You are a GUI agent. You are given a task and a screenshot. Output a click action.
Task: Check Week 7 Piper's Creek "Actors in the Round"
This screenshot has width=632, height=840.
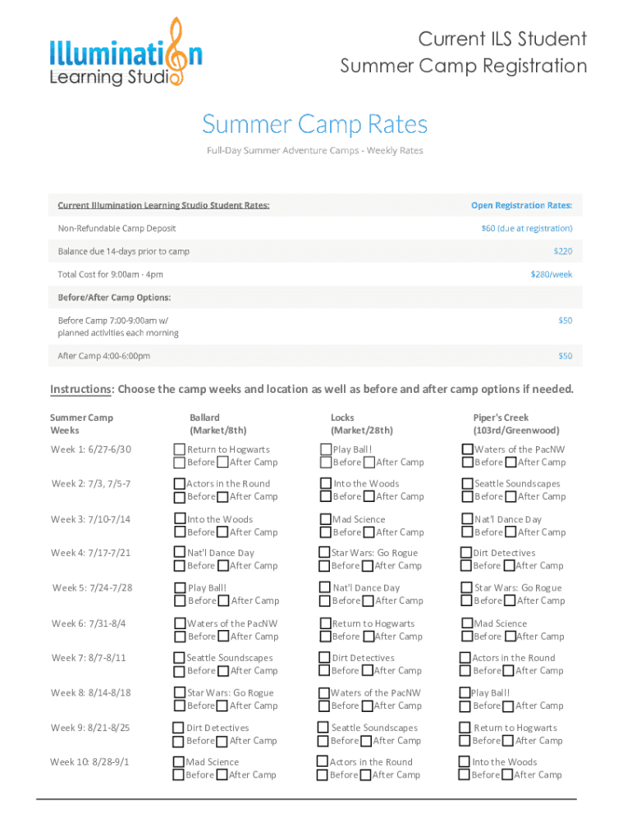[465, 658]
